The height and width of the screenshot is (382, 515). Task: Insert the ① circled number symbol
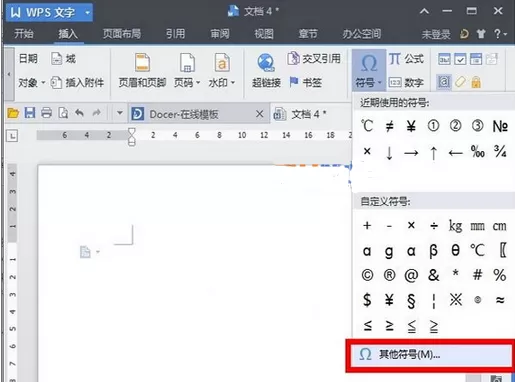(x=433, y=126)
